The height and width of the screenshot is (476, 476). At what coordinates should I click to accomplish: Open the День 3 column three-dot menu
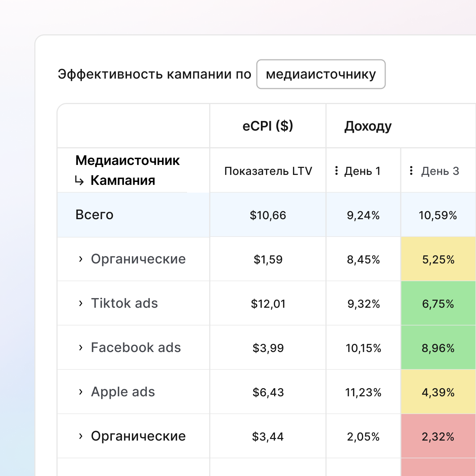[x=411, y=170]
